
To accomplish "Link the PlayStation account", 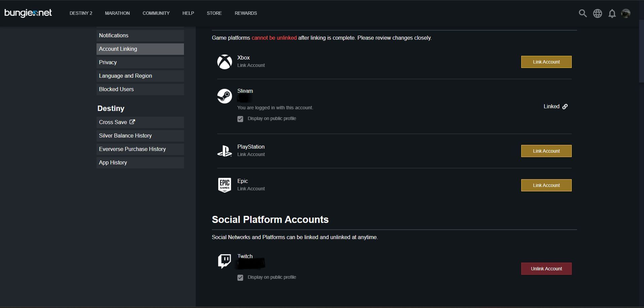I will (x=546, y=151).
